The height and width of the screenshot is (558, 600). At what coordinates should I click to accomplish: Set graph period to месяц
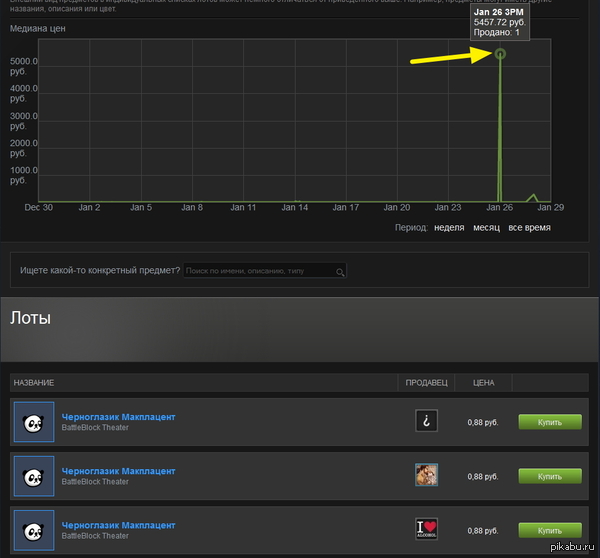486,228
